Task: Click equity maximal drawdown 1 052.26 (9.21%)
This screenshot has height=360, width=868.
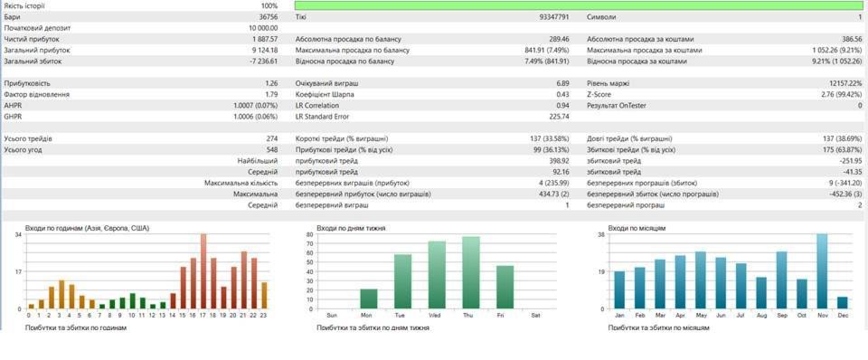Action: pos(836,51)
